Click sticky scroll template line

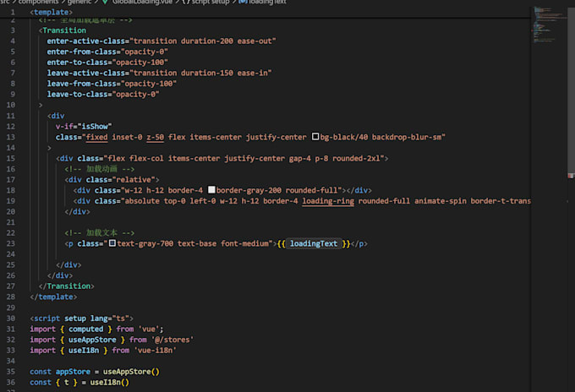point(52,12)
